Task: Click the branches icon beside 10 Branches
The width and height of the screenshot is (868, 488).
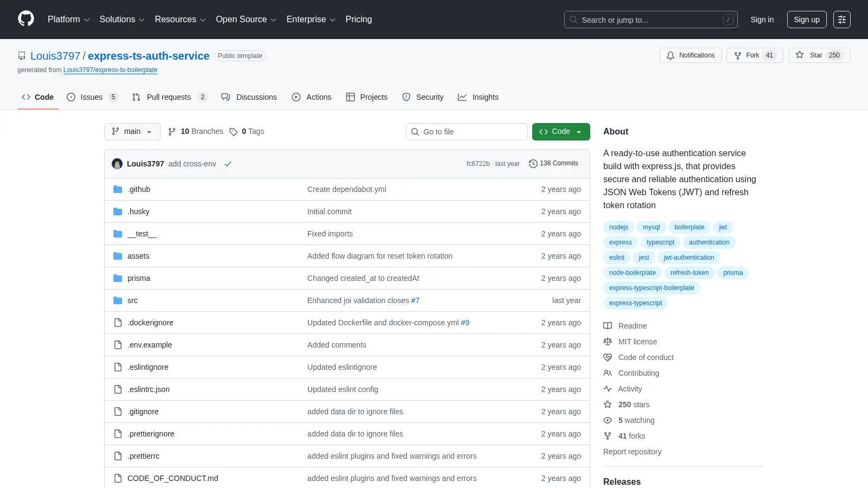Action: tap(172, 132)
